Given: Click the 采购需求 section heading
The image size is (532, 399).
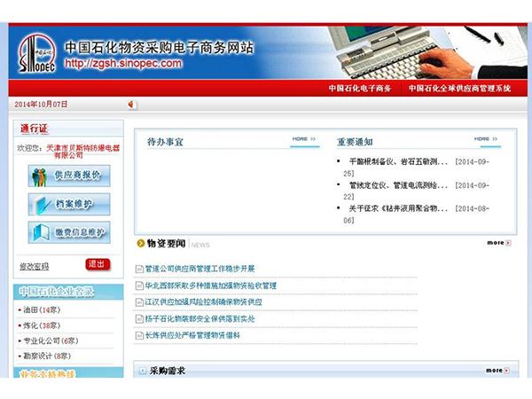Looking at the screenshot, I should click(x=168, y=371).
